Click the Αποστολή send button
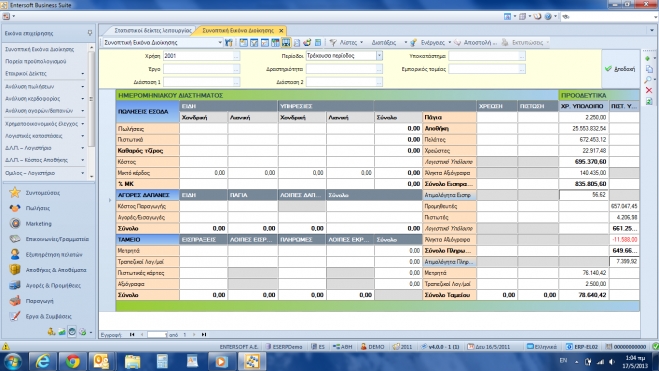Viewport: 659px width, 371px height. pos(475,42)
